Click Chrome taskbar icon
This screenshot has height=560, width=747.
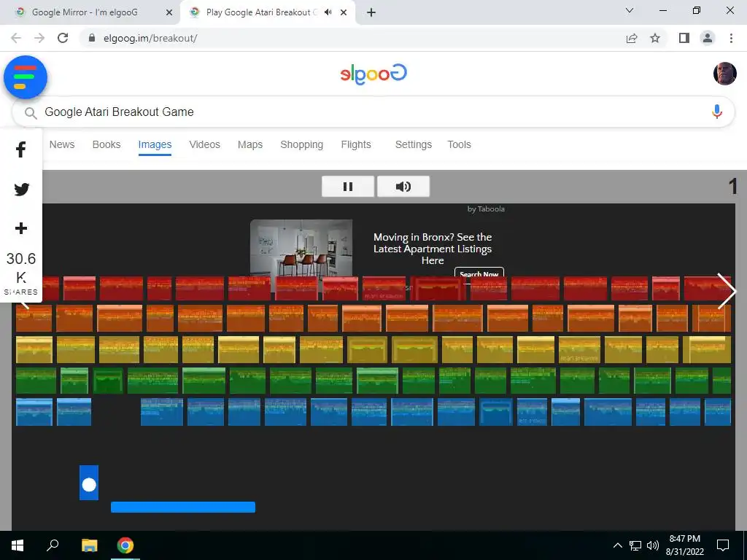125,545
